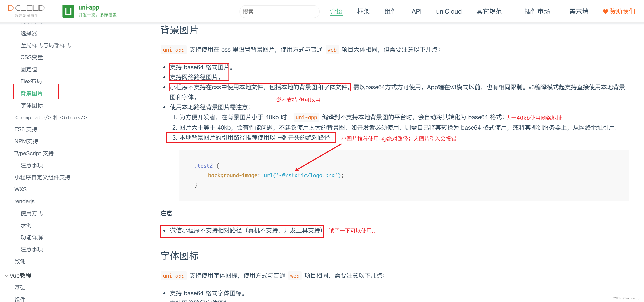Open the API nav tab
This screenshot has width=644, height=302.
417,11
